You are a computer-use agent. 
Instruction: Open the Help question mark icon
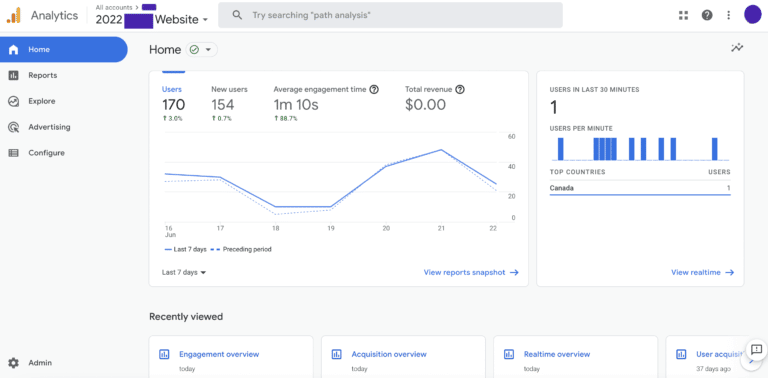[707, 15]
